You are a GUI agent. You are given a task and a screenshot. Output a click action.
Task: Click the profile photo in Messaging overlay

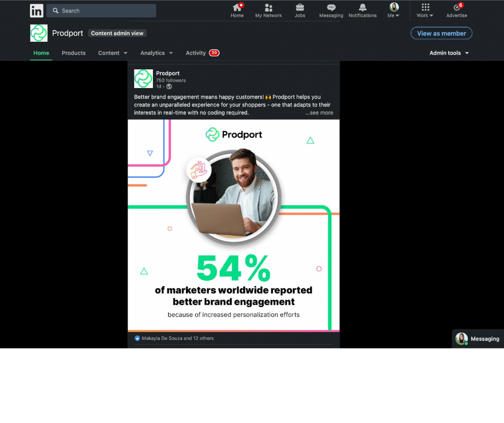click(x=462, y=339)
